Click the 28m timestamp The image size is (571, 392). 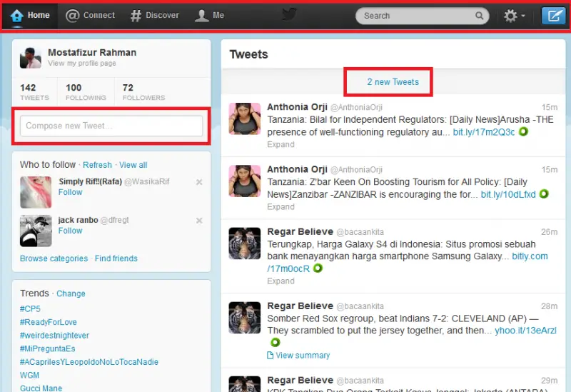549,306
